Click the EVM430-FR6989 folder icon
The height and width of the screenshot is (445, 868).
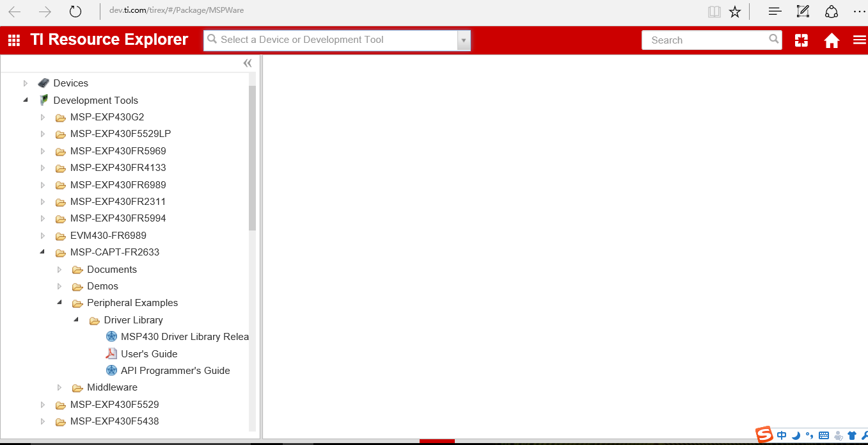pyautogui.click(x=61, y=236)
